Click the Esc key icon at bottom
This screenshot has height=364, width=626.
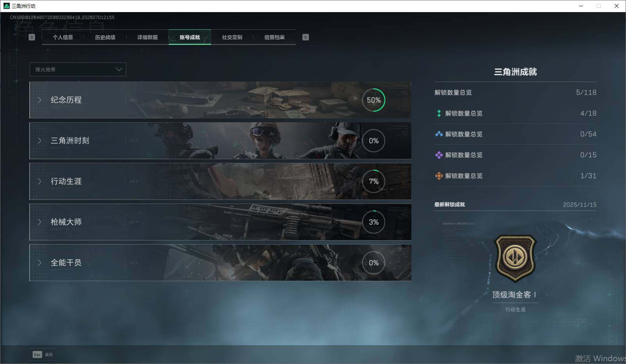(x=38, y=355)
